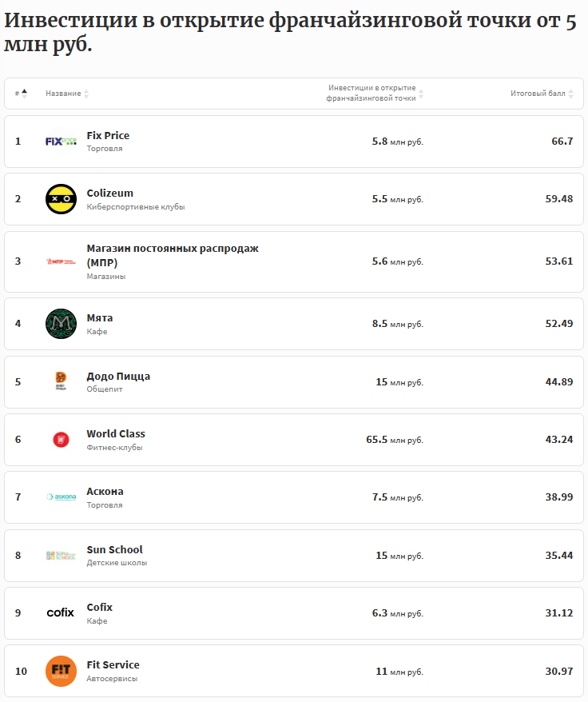Click the Cofix logo
Image resolution: width=588 pixels, height=702 pixels.
pos(61,612)
